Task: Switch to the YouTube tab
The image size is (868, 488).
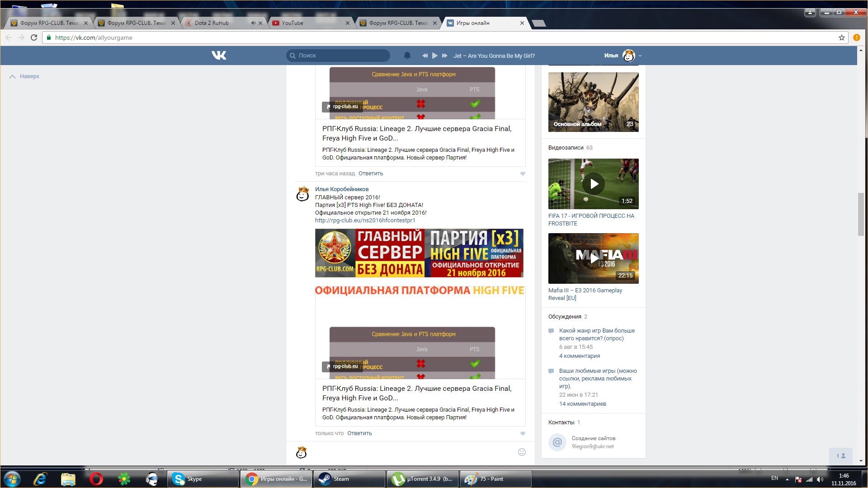Action: 310,23
